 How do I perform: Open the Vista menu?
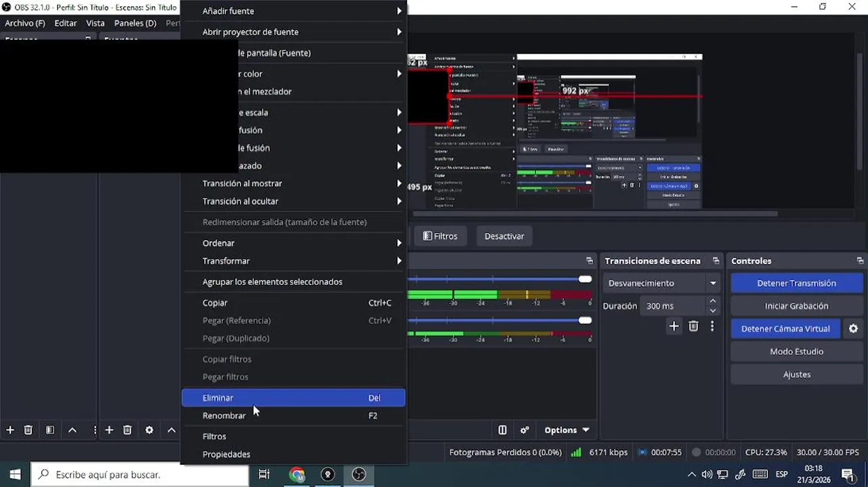click(95, 23)
